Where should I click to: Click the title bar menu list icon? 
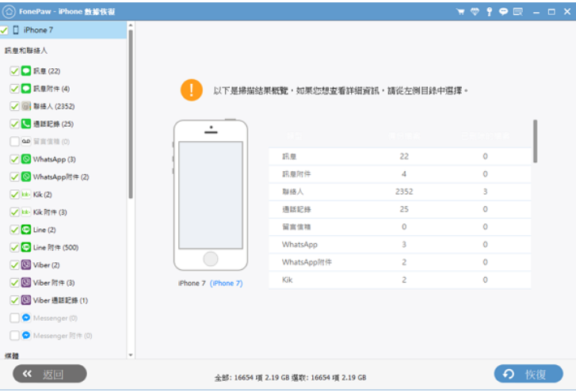(518, 12)
